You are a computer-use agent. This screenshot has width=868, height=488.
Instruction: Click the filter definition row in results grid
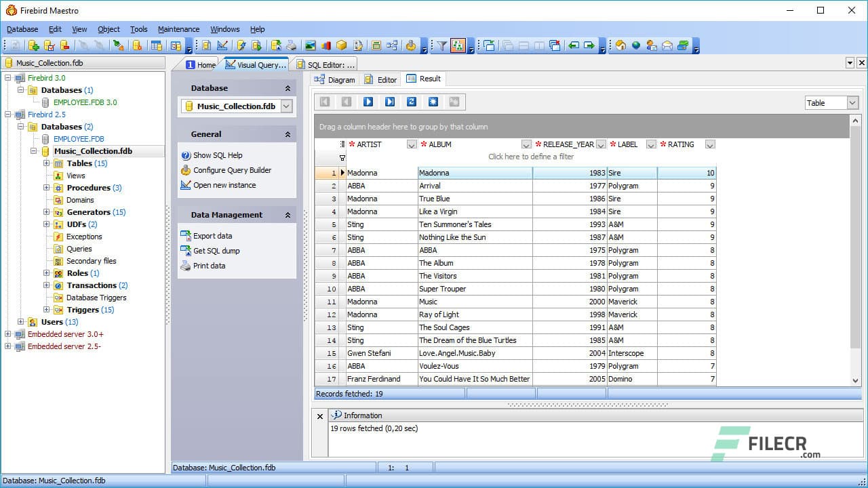pos(531,157)
